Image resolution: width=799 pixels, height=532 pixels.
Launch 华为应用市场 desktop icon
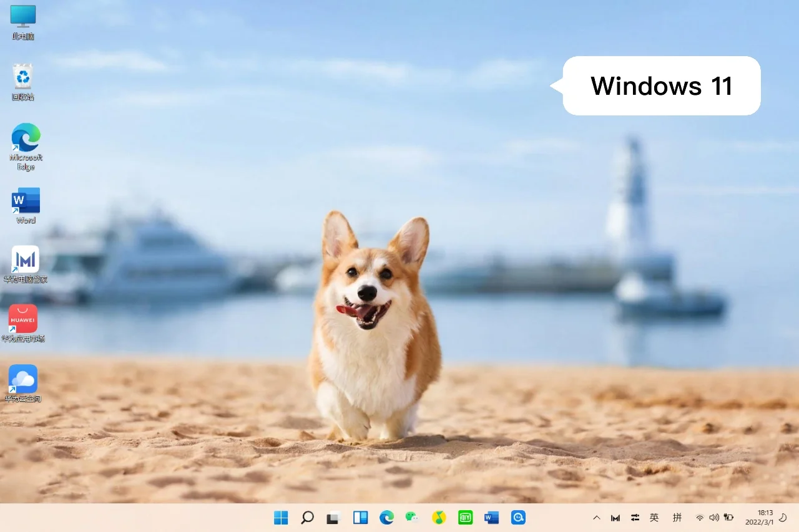(x=22, y=319)
